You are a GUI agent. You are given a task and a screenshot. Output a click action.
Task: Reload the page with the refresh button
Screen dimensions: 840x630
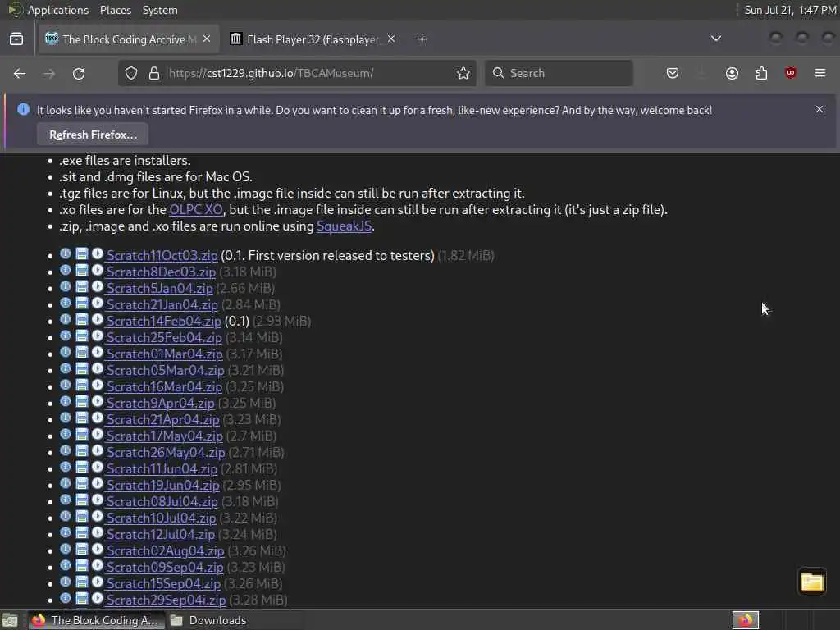tap(79, 73)
